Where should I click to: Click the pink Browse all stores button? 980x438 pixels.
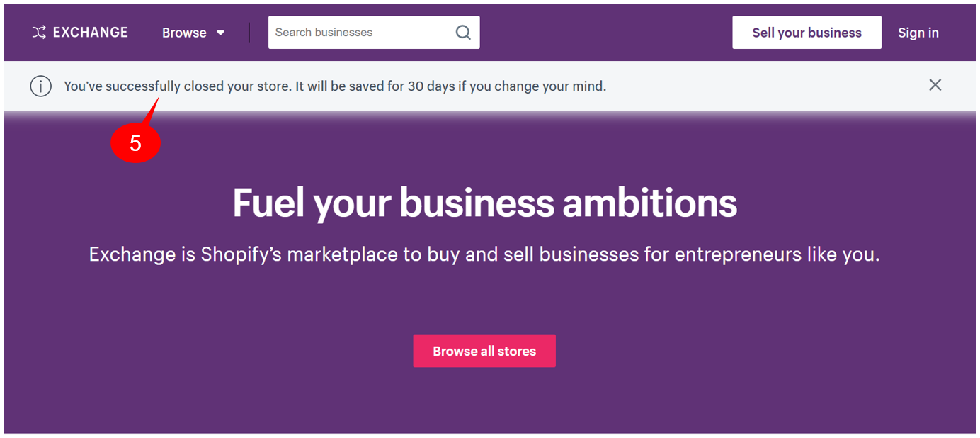tap(484, 351)
